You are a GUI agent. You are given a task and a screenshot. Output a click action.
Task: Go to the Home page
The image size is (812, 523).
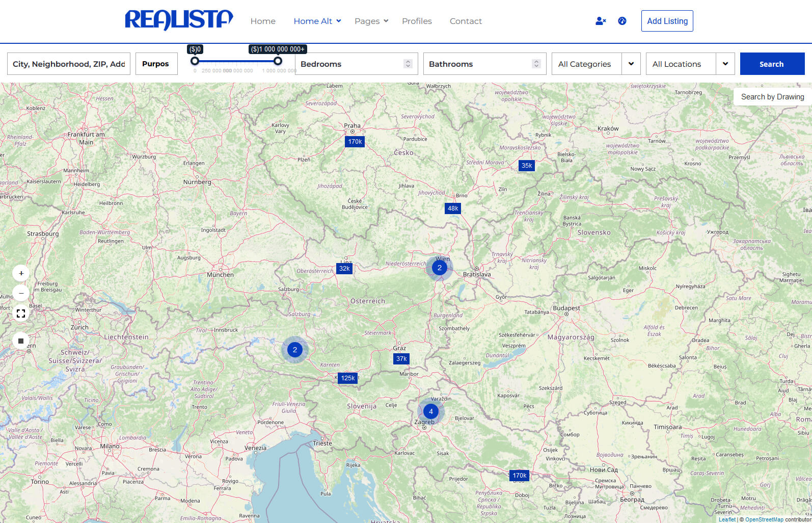pos(263,21)
